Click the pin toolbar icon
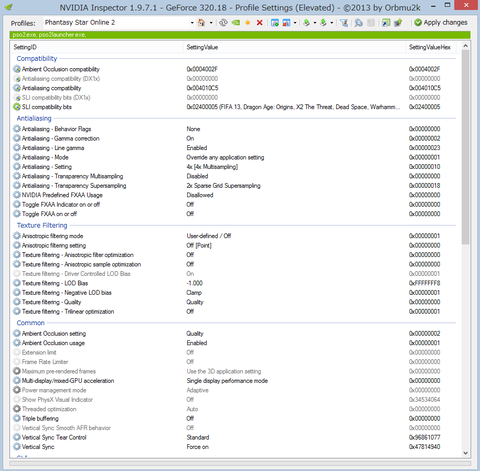Image resolution: width=480 pixels, height=471 pixels. pyautogui.click(x=398, y=23)
